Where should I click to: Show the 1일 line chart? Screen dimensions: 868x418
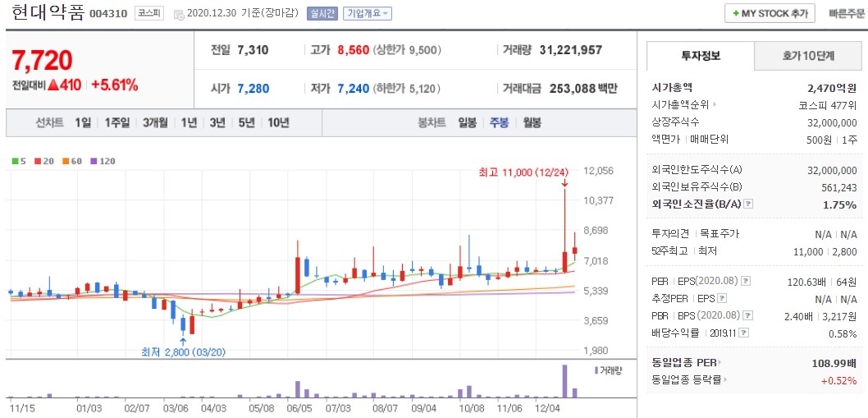click(x=83, y=122)
